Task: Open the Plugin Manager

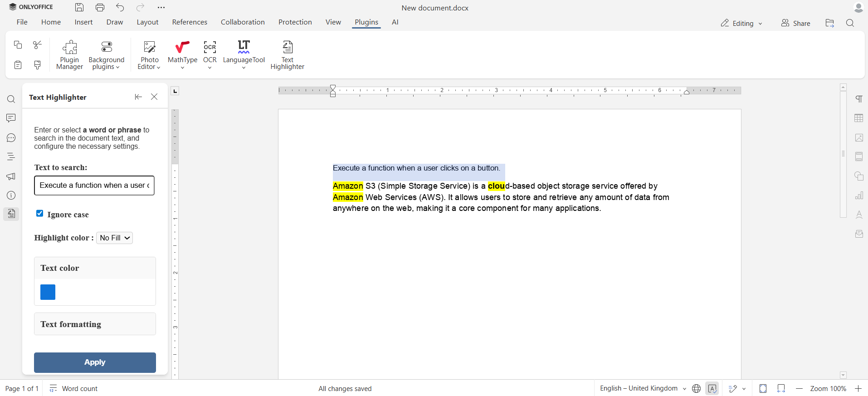Action: (x=69, y=55)
